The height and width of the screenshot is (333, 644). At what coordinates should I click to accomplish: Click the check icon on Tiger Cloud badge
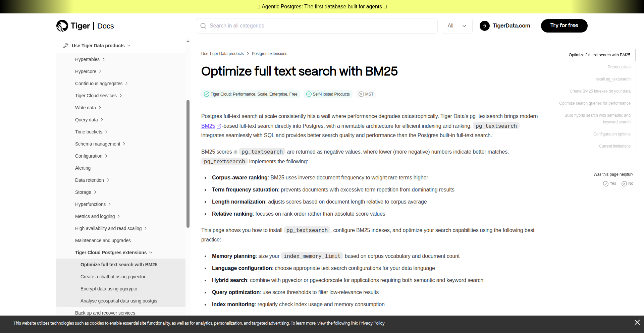[206, 94]
